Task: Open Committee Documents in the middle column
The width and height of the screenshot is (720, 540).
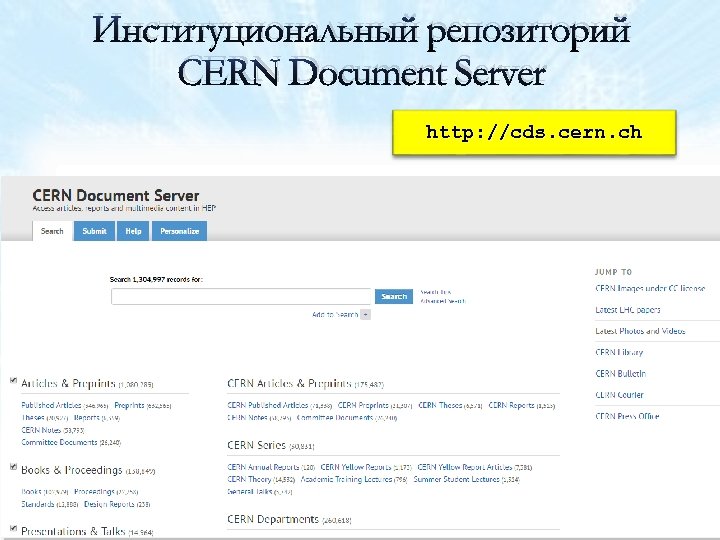Action: [335, 417]
